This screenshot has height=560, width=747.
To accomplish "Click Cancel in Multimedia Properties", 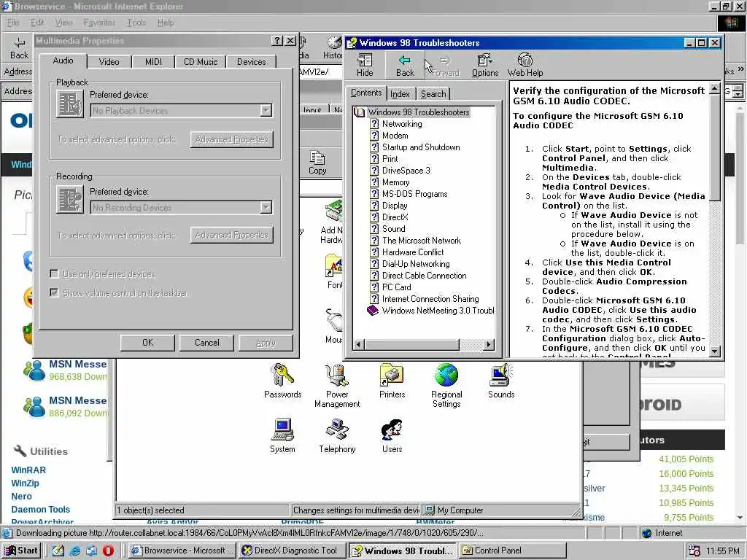I will pyautogui.click(x=206, y=343).
